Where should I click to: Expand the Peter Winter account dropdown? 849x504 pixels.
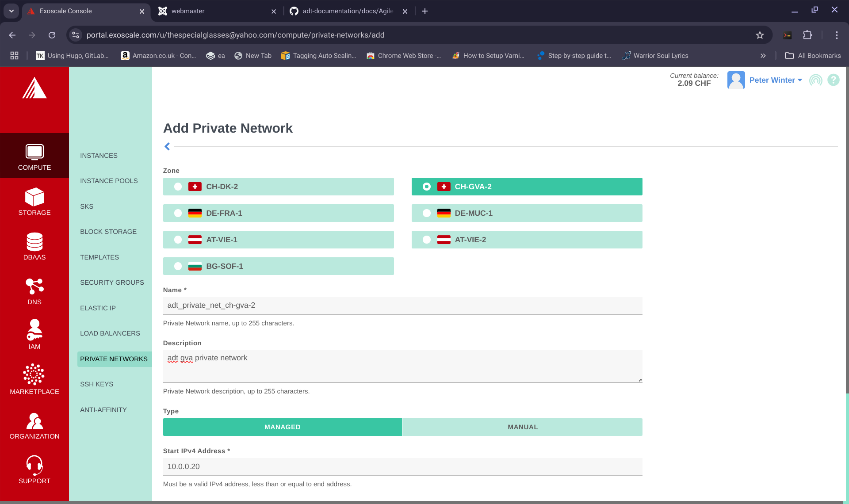775,80
